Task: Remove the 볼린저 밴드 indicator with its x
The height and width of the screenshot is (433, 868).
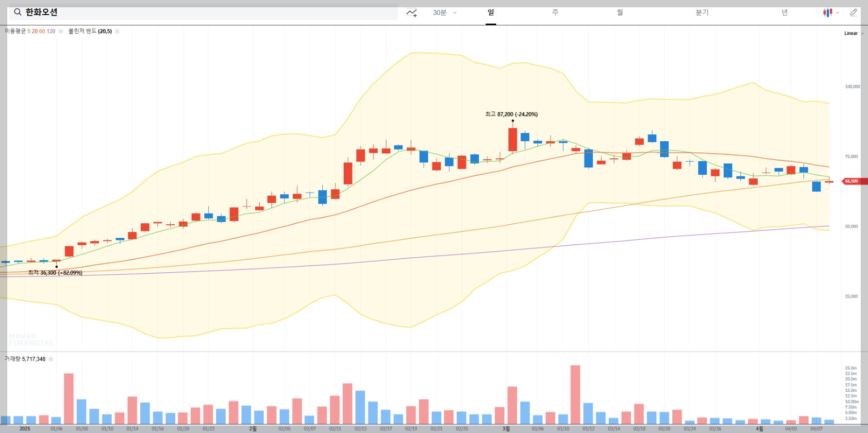Action: click(117, 31)
